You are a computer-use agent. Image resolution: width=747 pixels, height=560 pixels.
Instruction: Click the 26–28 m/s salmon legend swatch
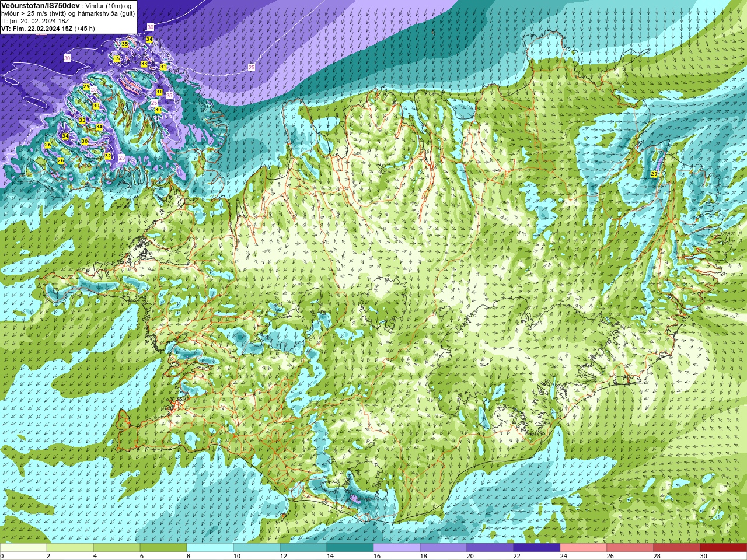(630, 548)
